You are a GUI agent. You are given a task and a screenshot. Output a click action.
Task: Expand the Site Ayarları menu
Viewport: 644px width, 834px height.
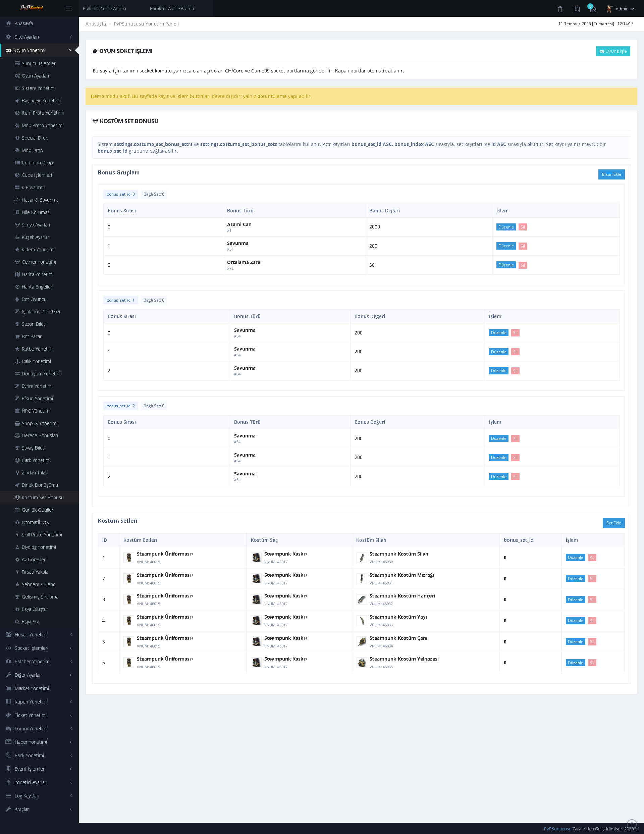point(39,37)
